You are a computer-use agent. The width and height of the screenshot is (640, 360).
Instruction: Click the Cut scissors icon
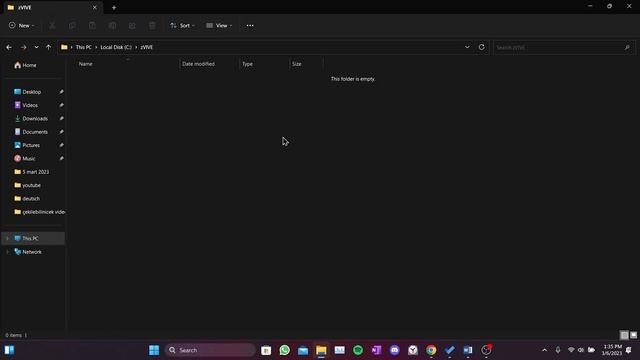52,25
